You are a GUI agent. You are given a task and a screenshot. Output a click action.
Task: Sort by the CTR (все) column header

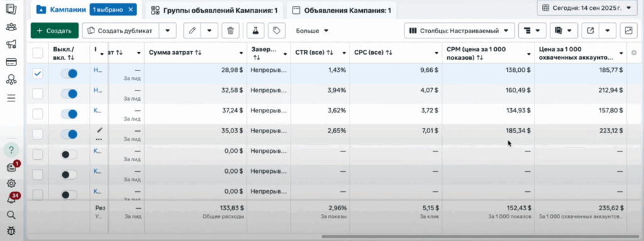[x=314, y=53]
